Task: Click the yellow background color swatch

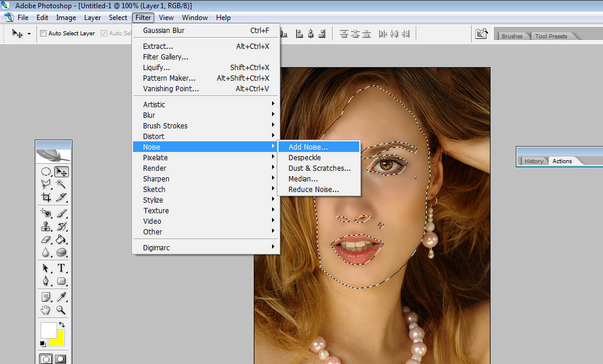Action: (57, 339)
